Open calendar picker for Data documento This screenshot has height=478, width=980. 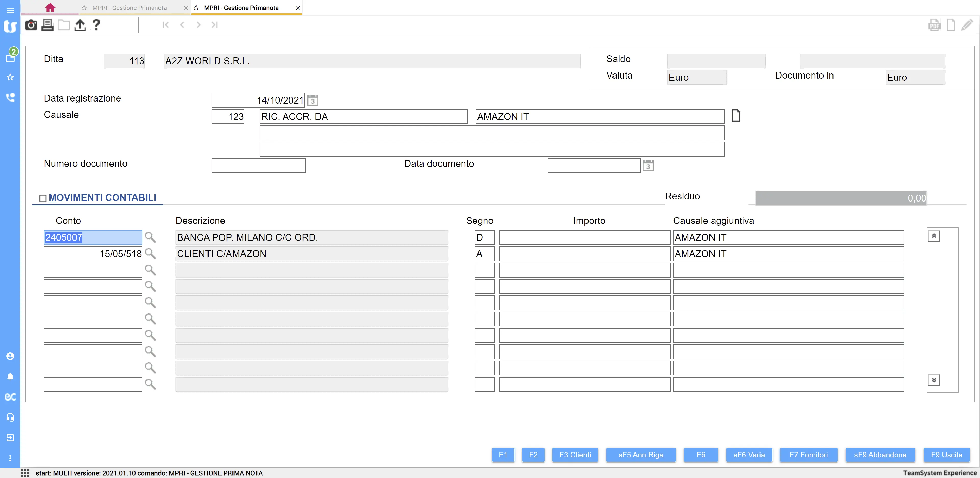pos(648,166)
